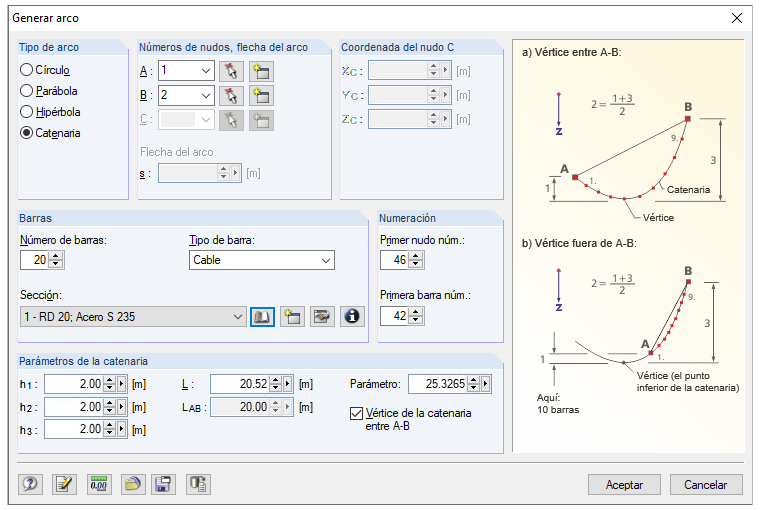Viewport: 760px width, 510px height.
Task: Open node A number dropdown
Action: point(206,71)
